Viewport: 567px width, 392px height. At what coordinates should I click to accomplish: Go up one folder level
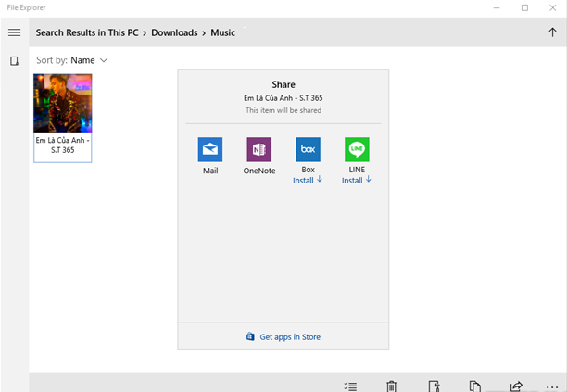point(552,32)
